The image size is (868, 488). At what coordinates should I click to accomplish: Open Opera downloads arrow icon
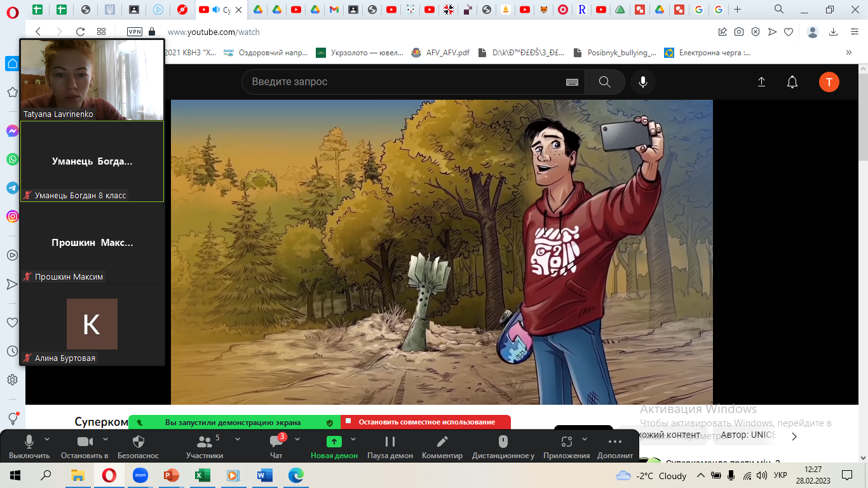(833, 32)
